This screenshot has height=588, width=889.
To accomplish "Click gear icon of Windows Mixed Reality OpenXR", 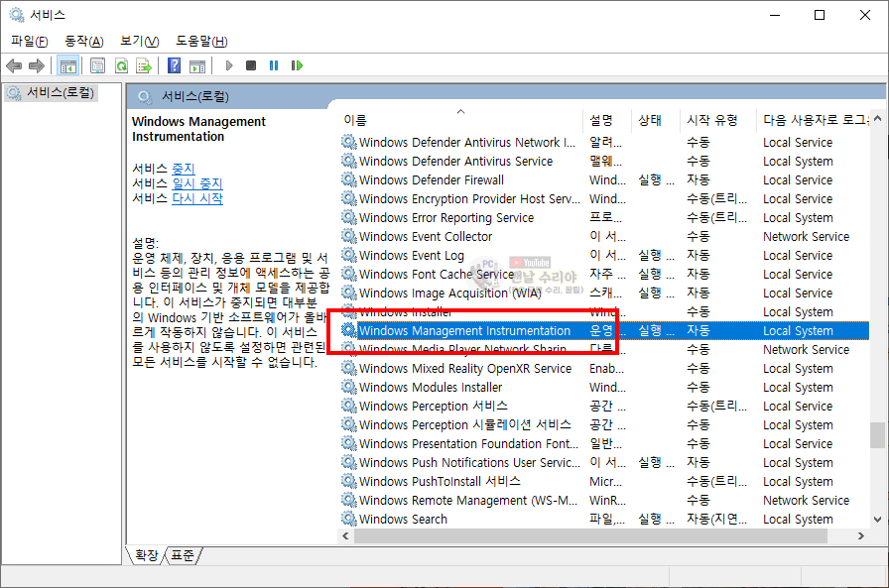I will (348, 368).
